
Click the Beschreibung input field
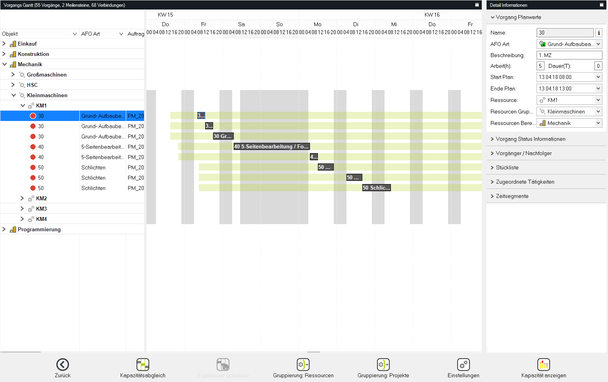(569, 55)
